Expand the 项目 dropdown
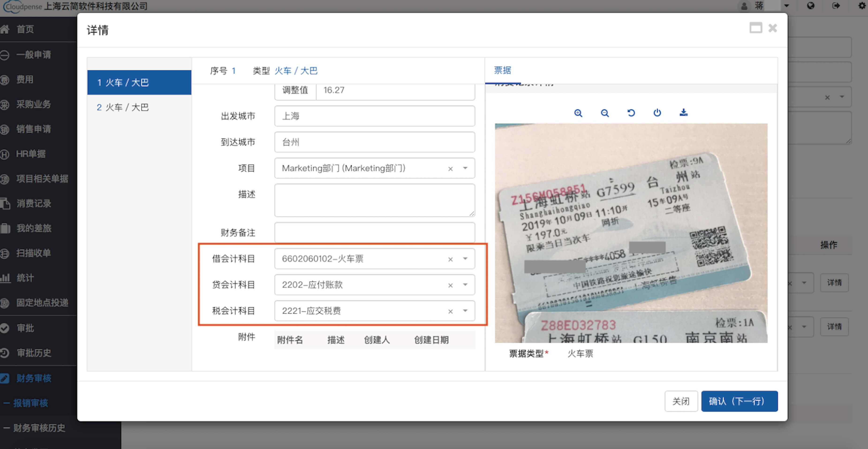Image resolution: width=868 pixels, height=449 pixels. point(465,168)
